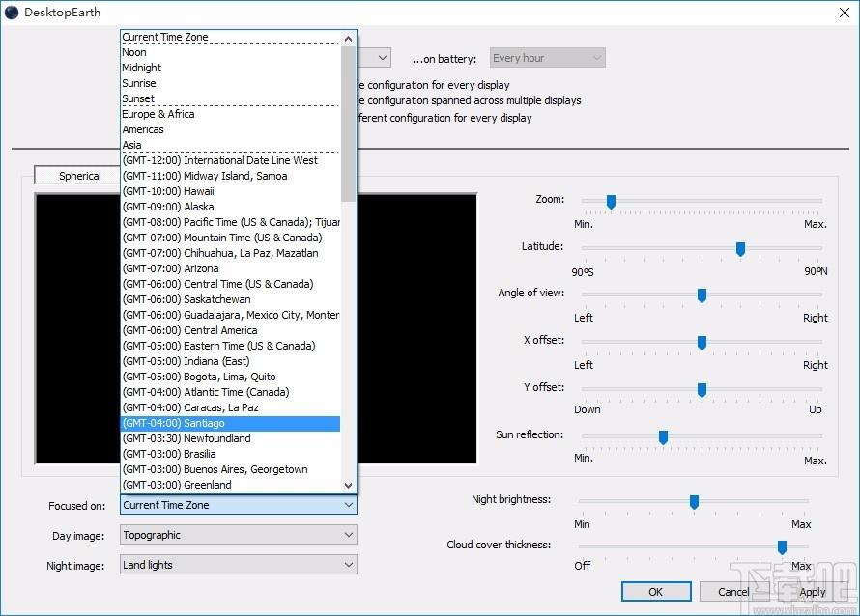Select (GMT-12:00) International Date Line West
The height and width of the screenshot is (616, 860).
(230, 160)
